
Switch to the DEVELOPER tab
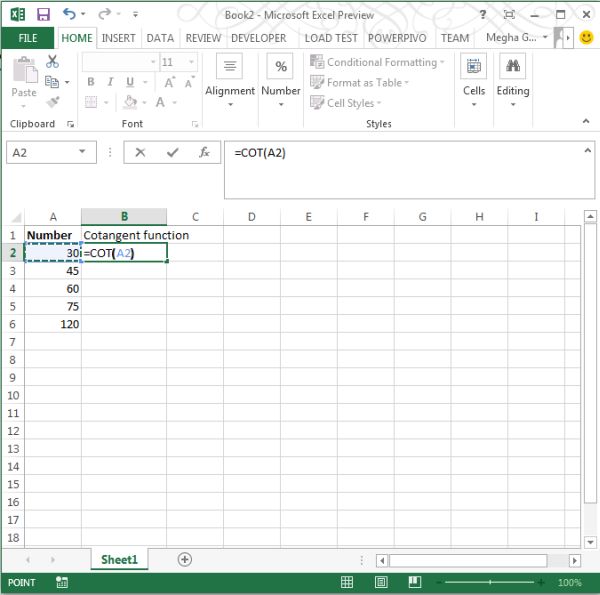pyautogui.click(x=259, y=38)
